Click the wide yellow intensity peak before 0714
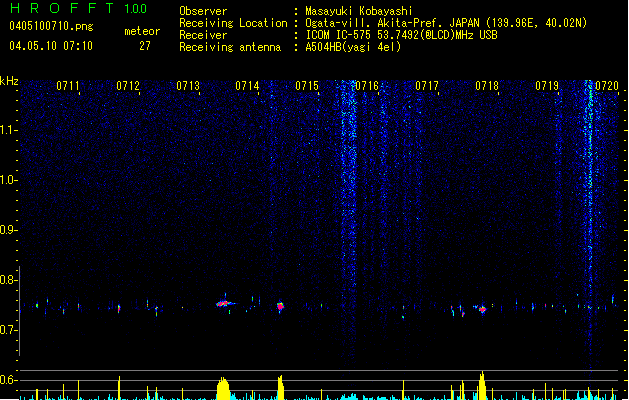Screen dimensions: 629x400 (223, 388)
